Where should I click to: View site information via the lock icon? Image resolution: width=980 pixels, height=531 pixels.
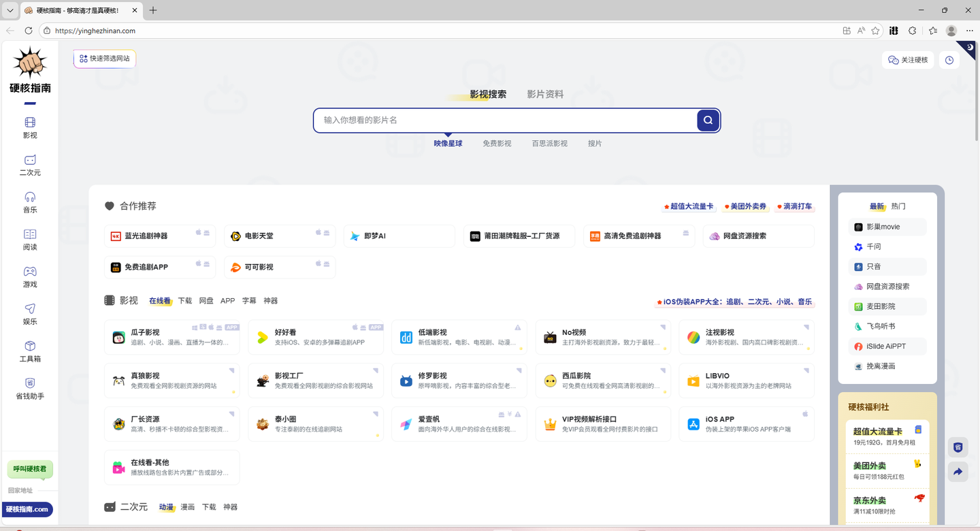click(47, 31)
